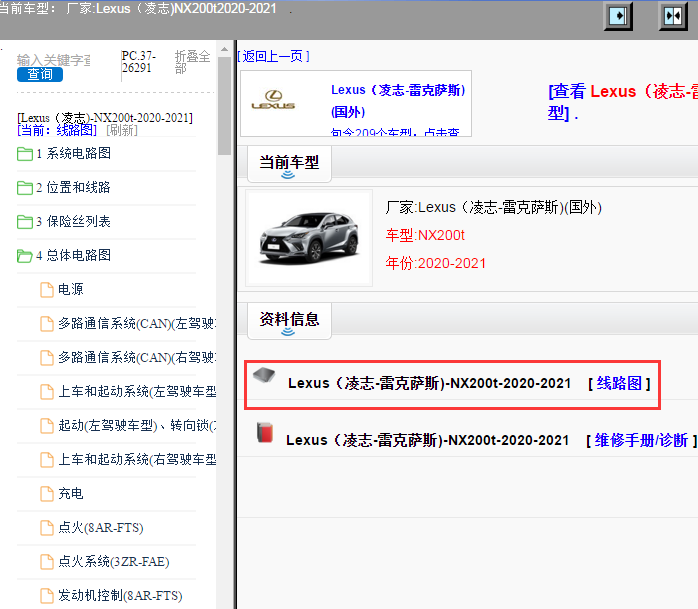Click the [查看 Lexus（凌志- models link
The height and width of the screenshot is (609, 698).
click(x=622, y=102)
